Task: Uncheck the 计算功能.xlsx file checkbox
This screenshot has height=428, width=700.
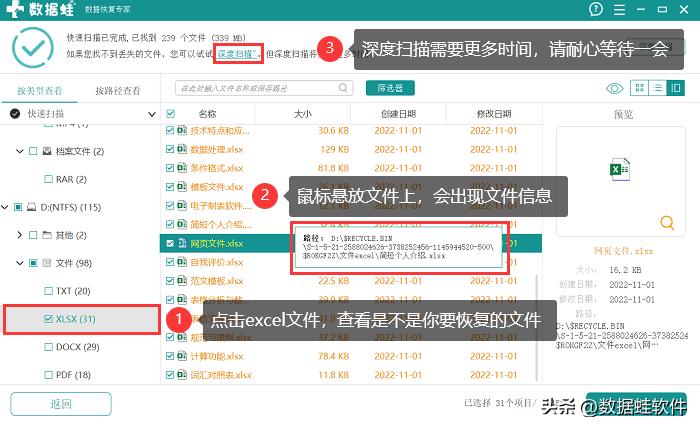Action: point(170,356)
